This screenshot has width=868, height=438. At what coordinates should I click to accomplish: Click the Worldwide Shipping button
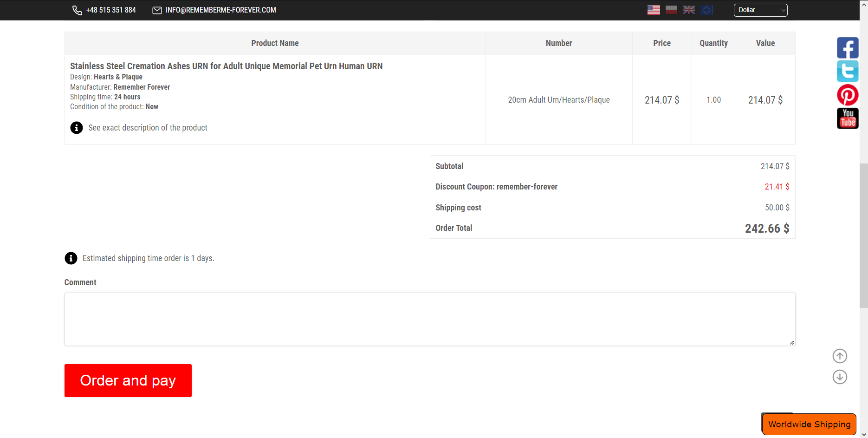(x=809, y=424)
